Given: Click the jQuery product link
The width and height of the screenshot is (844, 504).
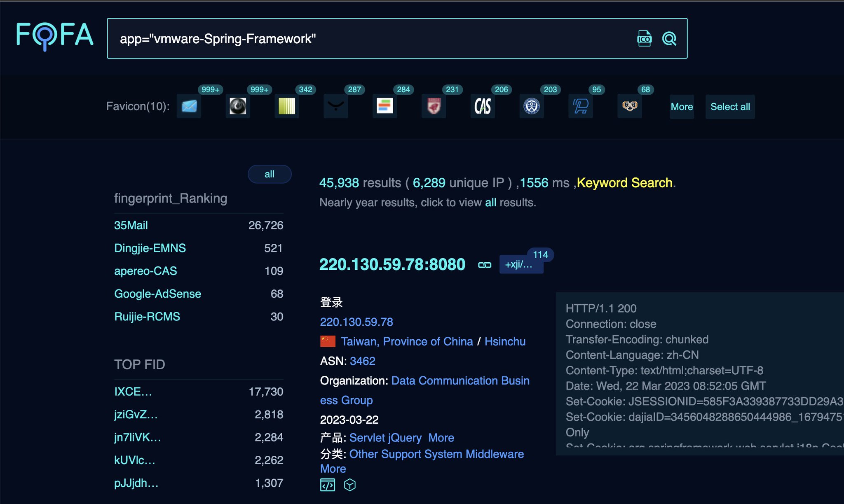Looking at the screenshot, I should click(405, 438).
